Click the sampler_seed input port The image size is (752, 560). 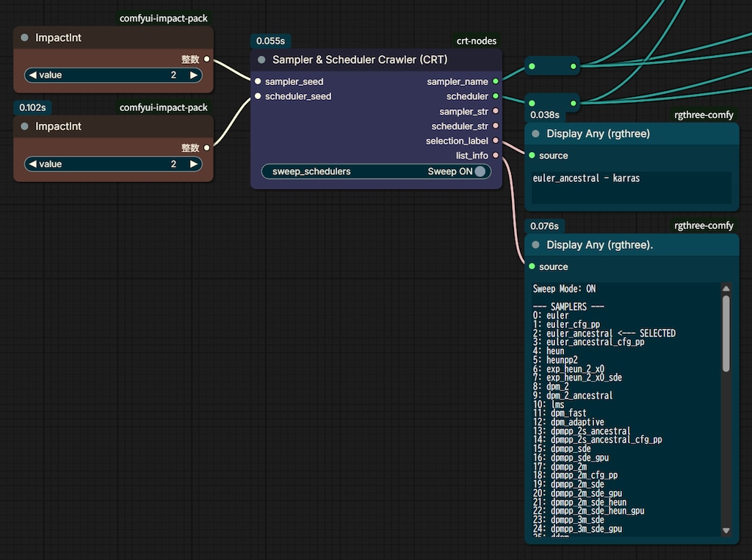click(x=258, y=81)
